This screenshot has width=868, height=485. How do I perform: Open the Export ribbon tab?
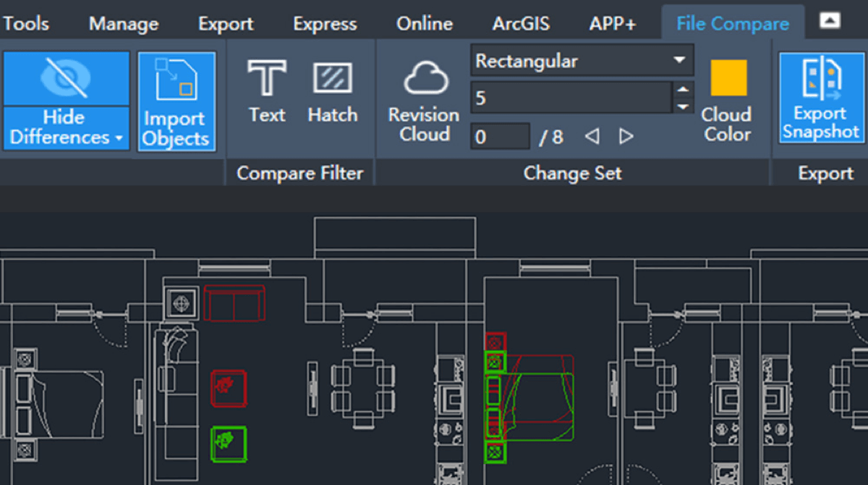click(x=226, y=23)
